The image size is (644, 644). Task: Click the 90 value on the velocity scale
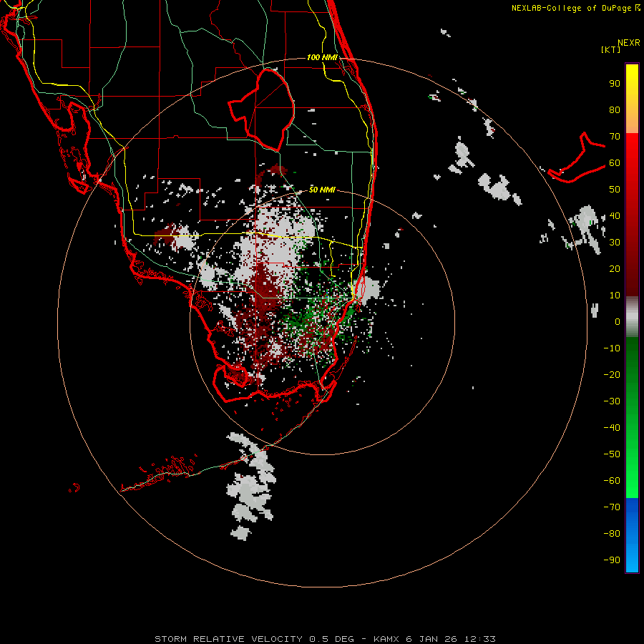615,84
